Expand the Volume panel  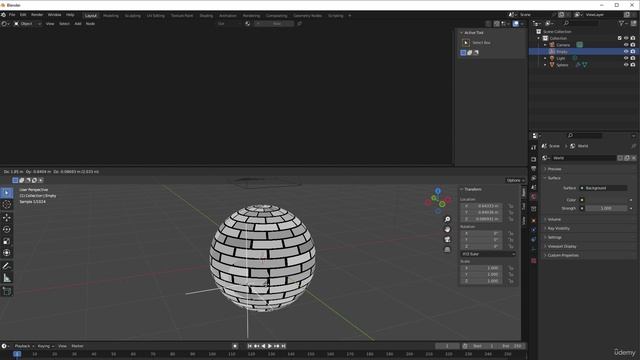(554, 220)
